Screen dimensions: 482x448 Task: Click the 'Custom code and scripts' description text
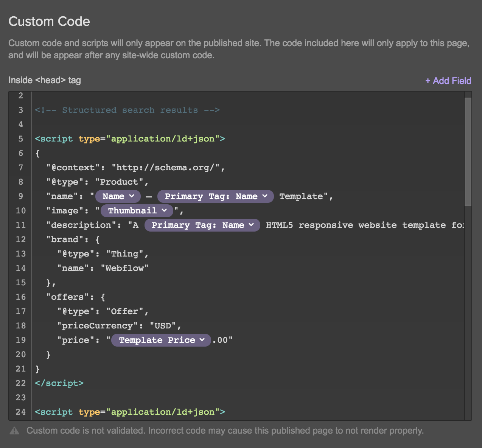pyautogui.click(x=239, y=49)
